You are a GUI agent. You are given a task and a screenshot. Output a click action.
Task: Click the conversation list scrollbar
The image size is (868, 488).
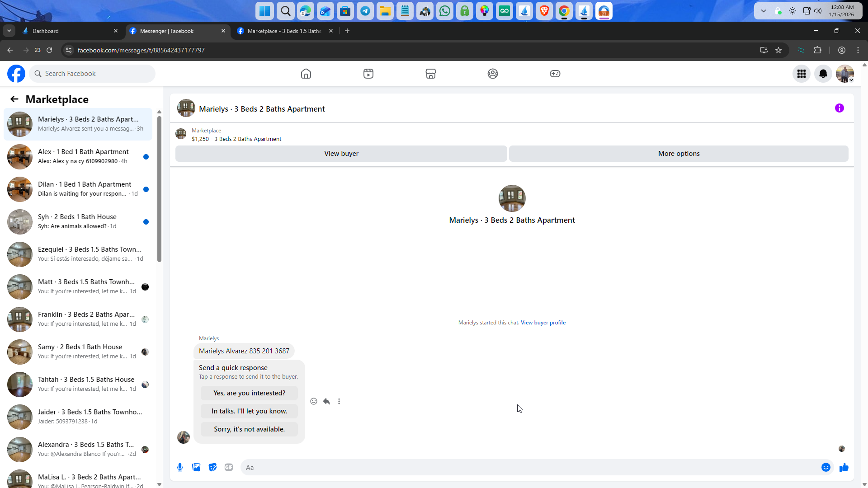159,190
